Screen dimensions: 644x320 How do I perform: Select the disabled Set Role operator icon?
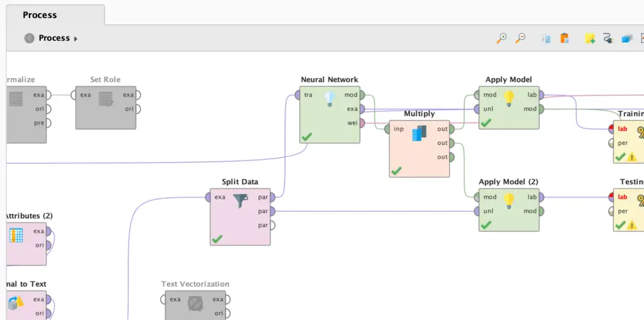click(x=106, y=99)
